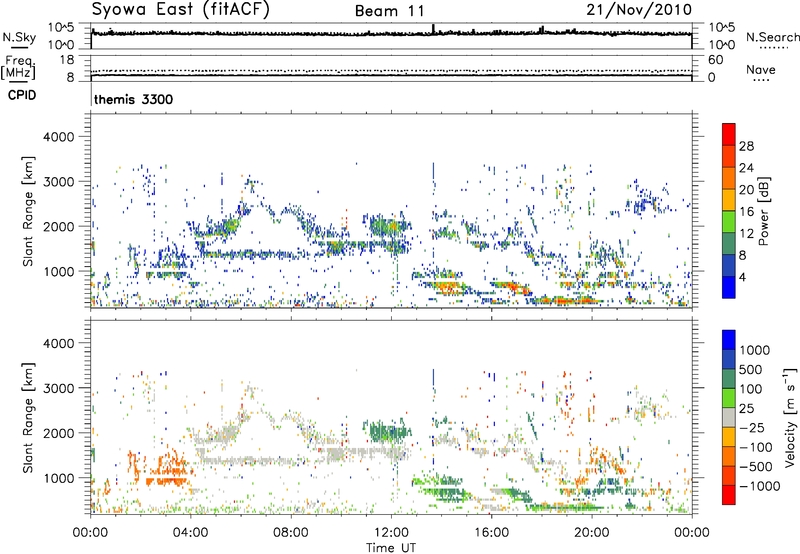Select the '18' tick on frequency axis
The width and height of the screenshot is (800, 554).
[x=66, y=60]
